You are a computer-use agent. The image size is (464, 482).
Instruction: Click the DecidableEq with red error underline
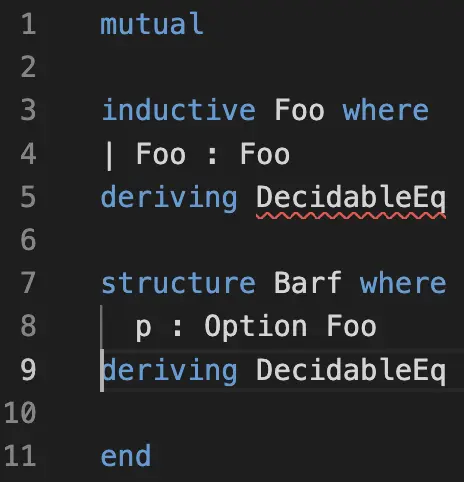[x=351, y=198]
